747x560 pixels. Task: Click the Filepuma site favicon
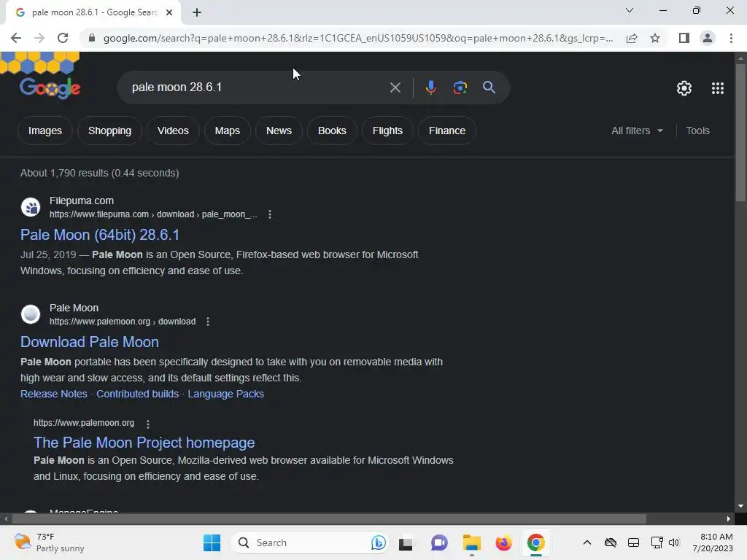[x=31, y=207]
